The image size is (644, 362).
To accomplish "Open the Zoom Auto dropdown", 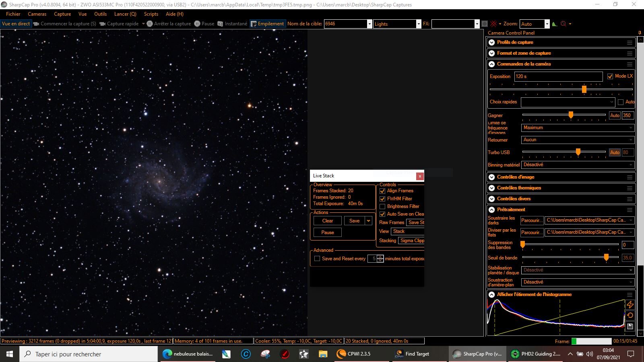I will (547, 24).
